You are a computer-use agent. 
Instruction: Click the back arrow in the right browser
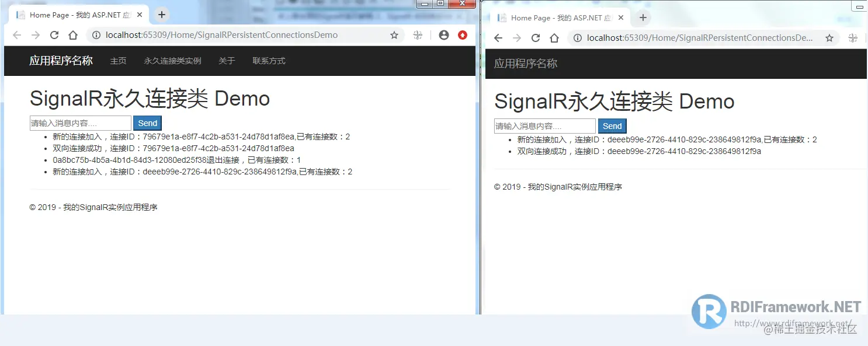(497, 37)
